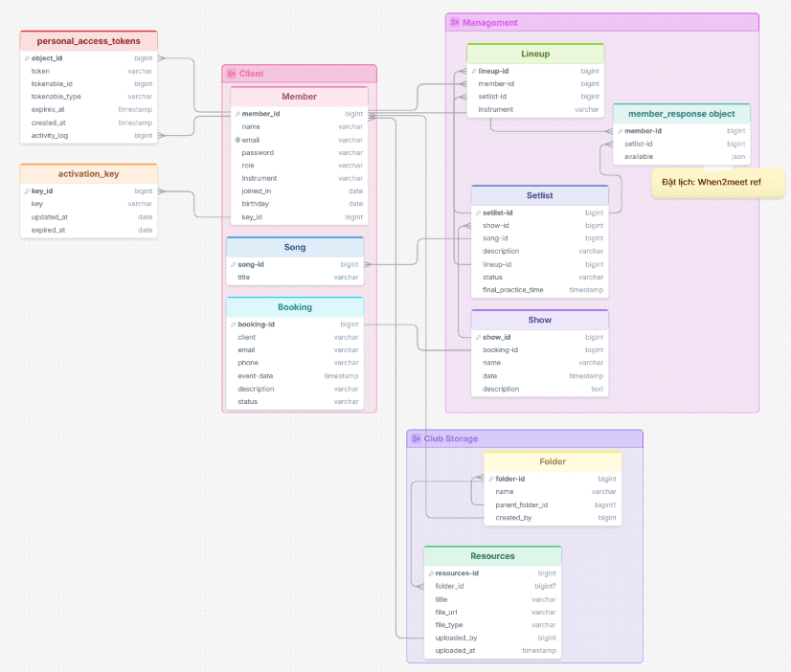Select the Lineup table header

tap(535, 54)
